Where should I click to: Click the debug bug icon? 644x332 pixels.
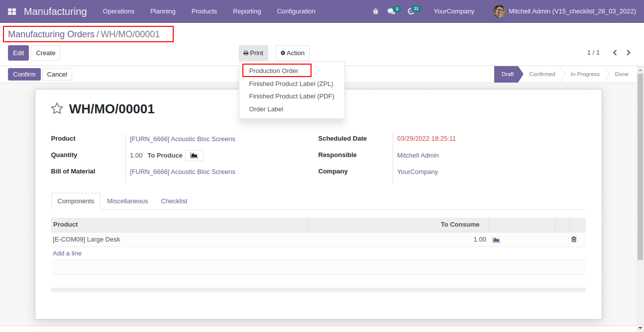tap(376, 11)
